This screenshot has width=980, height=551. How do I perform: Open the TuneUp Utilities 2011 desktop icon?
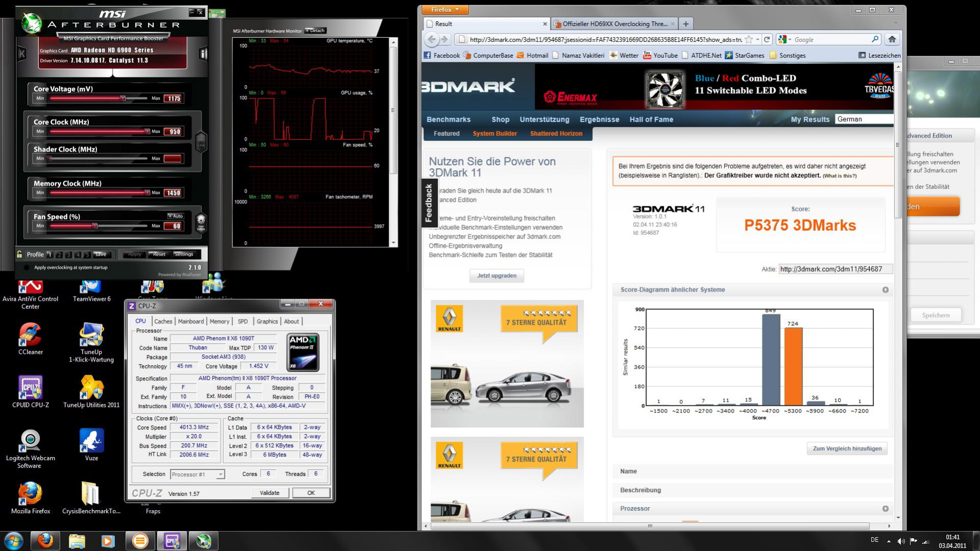coord(91,392)
